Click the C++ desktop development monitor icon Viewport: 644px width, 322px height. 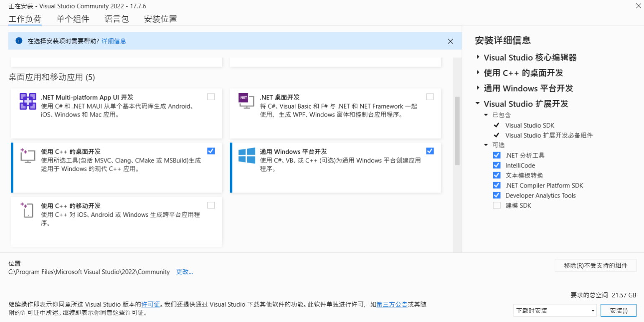tap(28, 155)
